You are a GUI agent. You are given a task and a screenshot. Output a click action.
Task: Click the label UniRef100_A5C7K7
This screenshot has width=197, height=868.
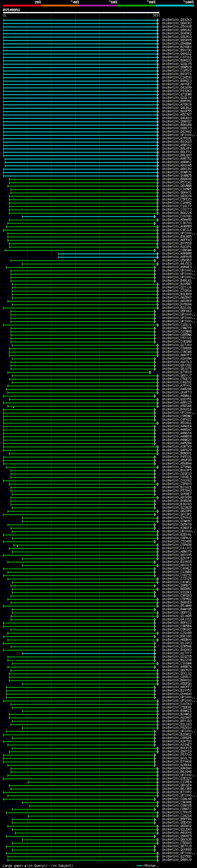click(177, 115)
